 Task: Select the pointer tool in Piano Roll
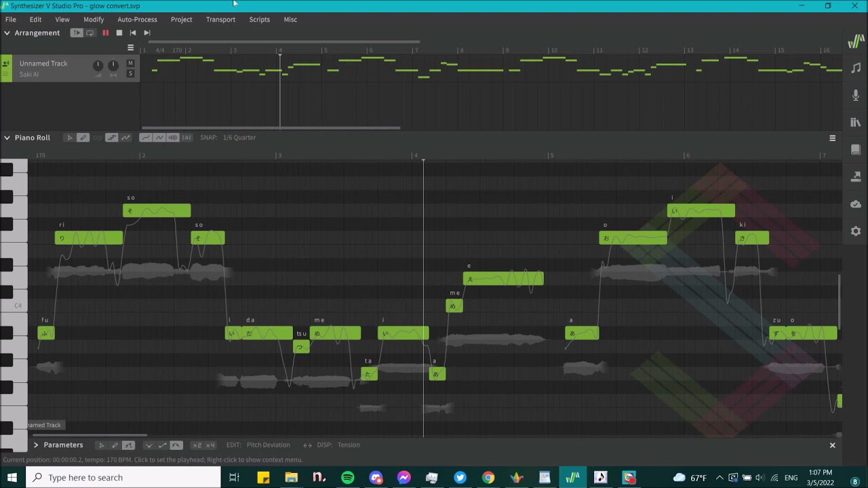coord(69,138)
